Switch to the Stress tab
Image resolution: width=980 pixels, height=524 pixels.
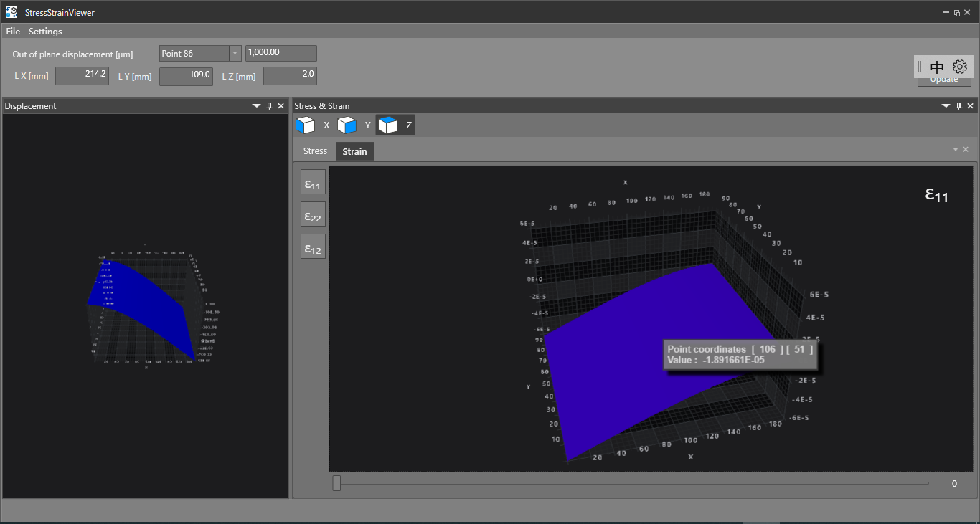tap(315, 151)
